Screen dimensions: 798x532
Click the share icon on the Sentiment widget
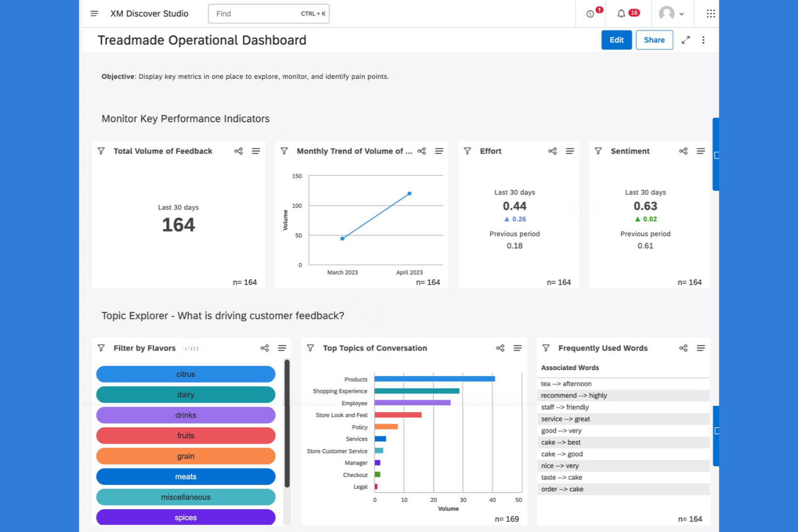tap(683, 151)
